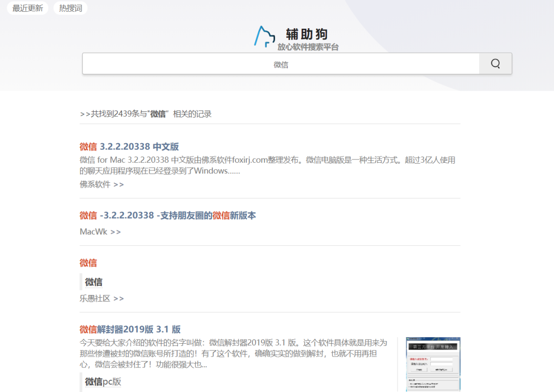Click the 微信 for Mac description text
Image resolution: width=554 pixels, height=392 pixels.
(267, 165)
